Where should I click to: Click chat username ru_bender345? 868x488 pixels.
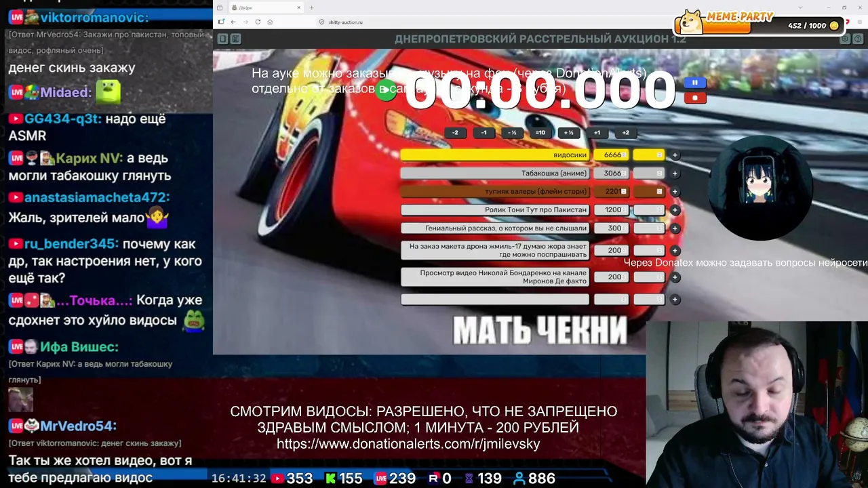pos(72,244)
